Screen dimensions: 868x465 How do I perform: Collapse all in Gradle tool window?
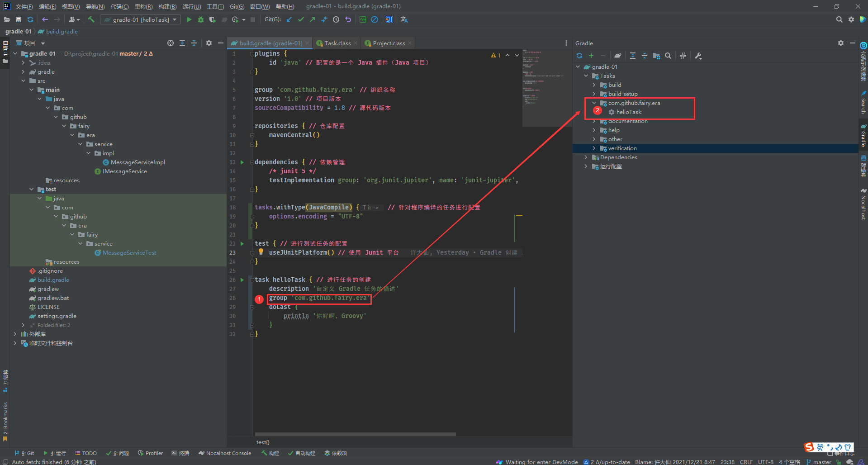[x=645, y=56]
